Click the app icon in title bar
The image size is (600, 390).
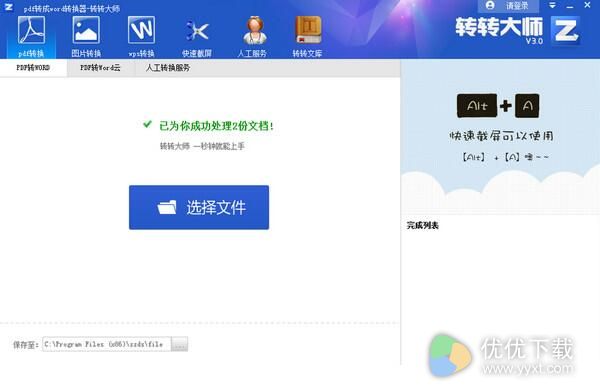[8, 7]
